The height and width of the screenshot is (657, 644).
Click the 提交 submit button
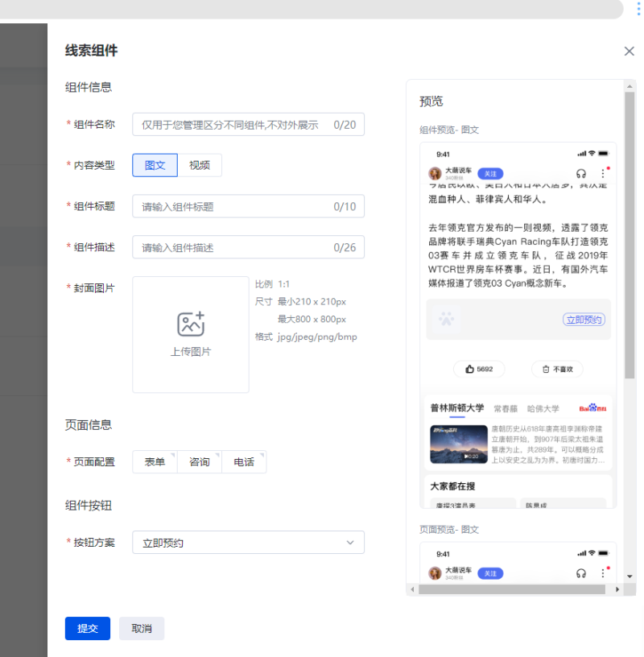coord(87,628)
